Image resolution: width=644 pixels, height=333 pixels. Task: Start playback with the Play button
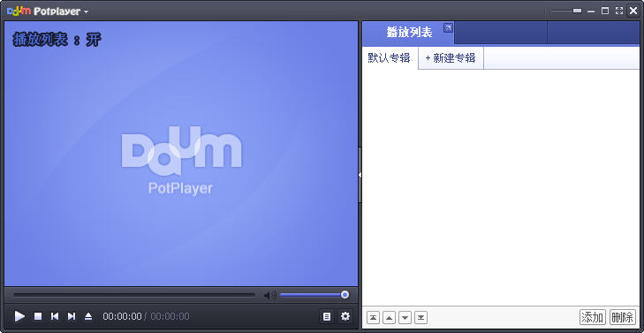pyautogui.click(x=19, y=316)
